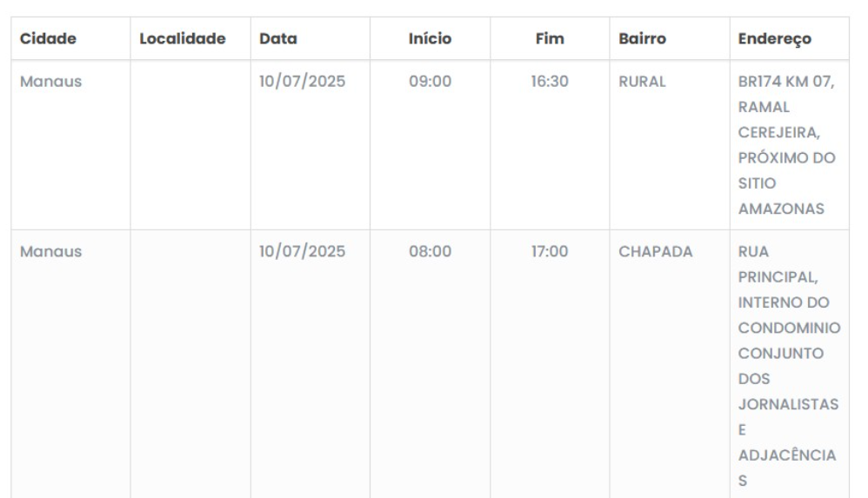
Task: Click the RURAL bairro cell
Action: 642,83
